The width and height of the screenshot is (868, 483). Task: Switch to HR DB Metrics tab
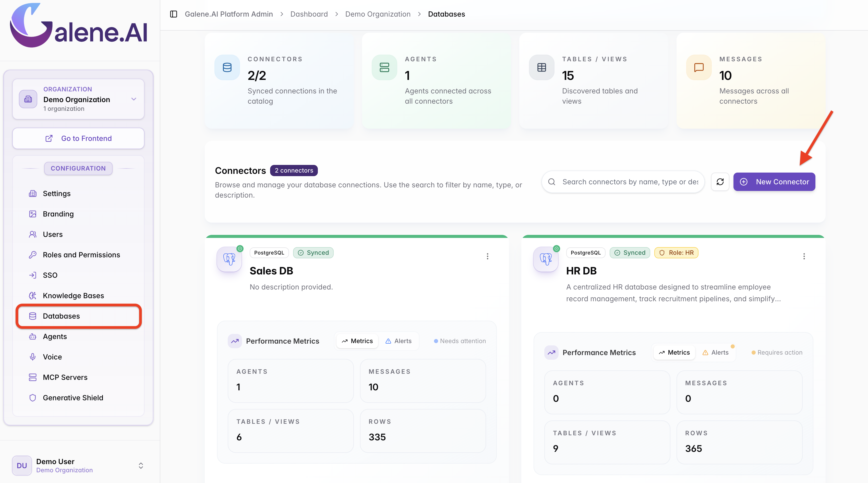click(674, 353)
